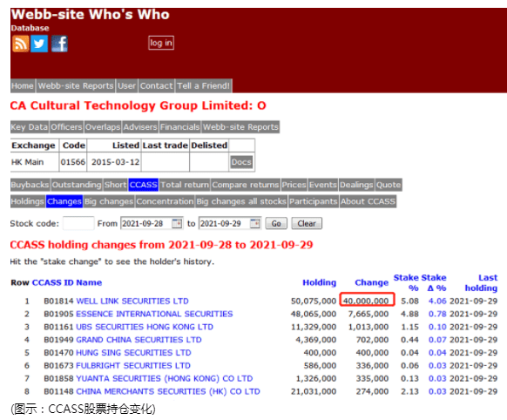Select Tell a Friend! menu item
This screenshot has height=420, width=507.
click(x=204, y=86)
